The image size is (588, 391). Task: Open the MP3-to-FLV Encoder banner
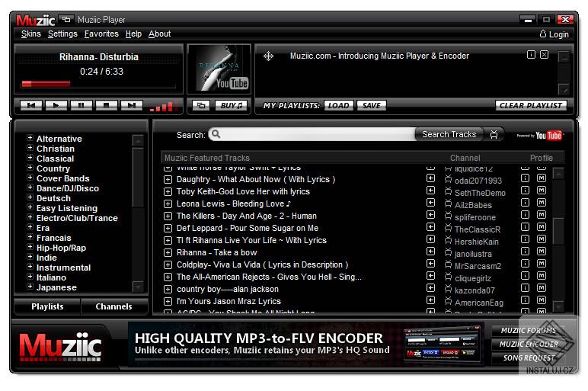coord(305,344)
